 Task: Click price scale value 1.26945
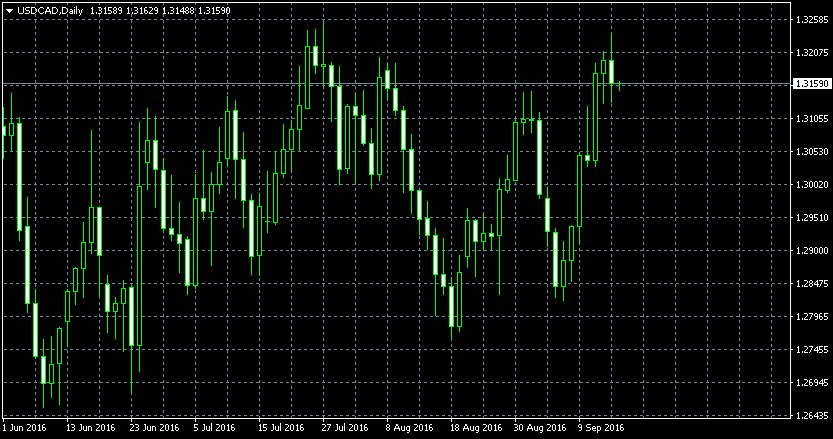[812, 382]
